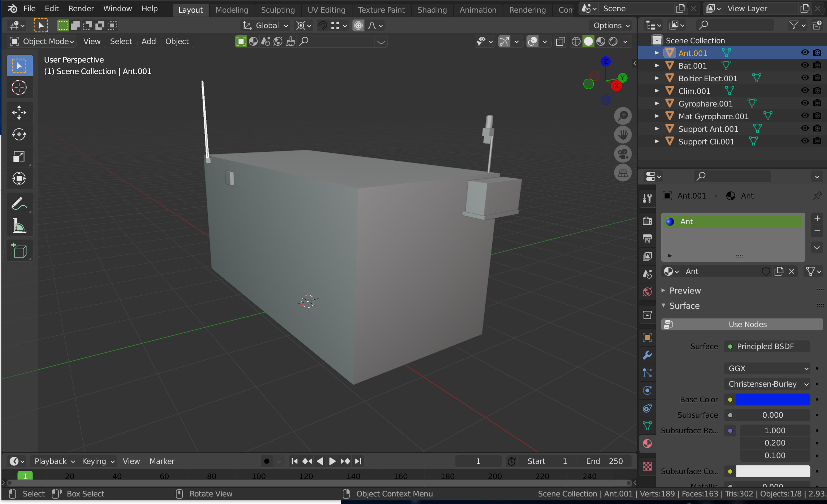Click the Add Cube tool

(x=19, y=251)
